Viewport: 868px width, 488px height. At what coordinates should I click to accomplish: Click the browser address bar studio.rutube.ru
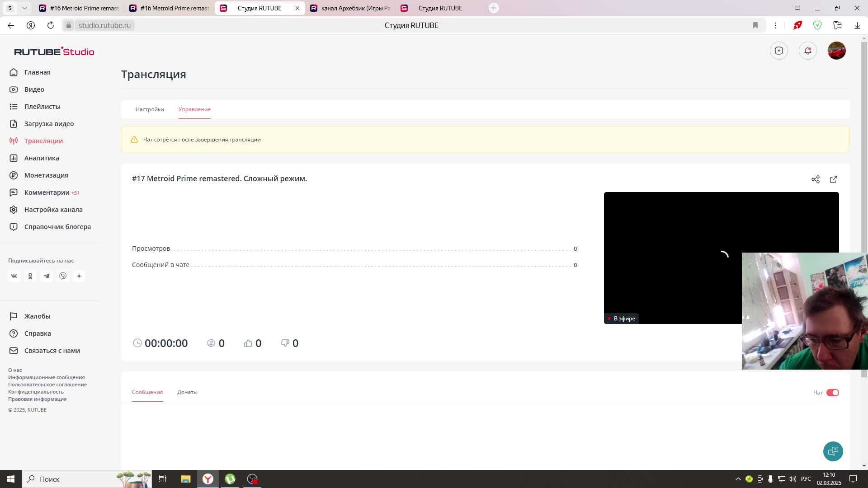tap(104, 25)
